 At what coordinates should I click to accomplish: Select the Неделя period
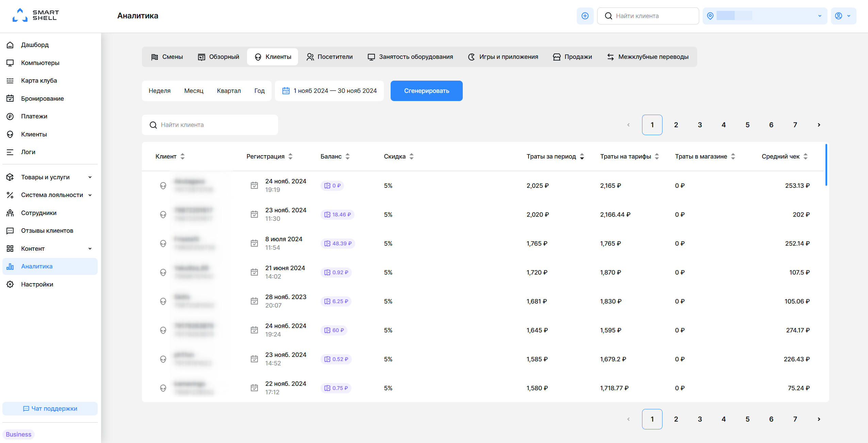pyautogui.click(x=160, y=91)
